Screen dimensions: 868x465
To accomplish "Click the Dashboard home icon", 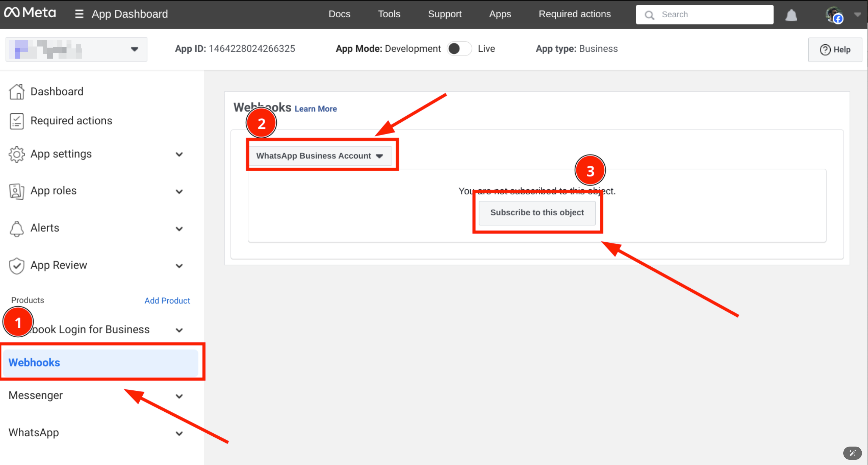I will (16, 92).
